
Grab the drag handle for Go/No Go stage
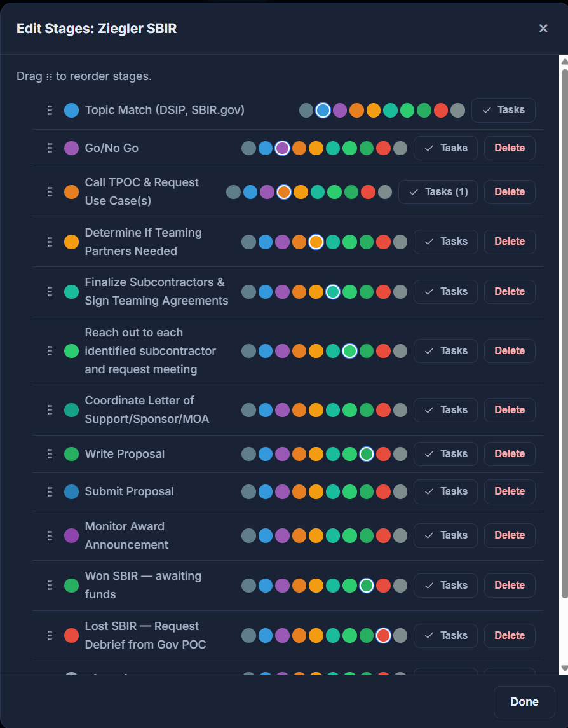pos(50,148)
